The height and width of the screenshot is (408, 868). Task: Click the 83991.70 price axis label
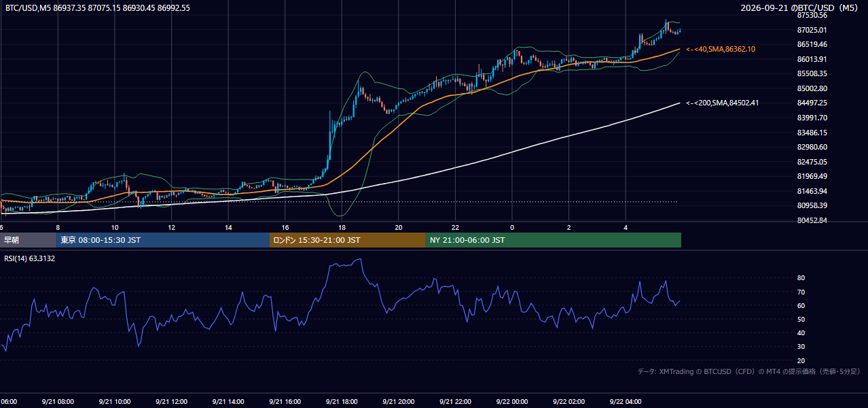coord(812,118)
